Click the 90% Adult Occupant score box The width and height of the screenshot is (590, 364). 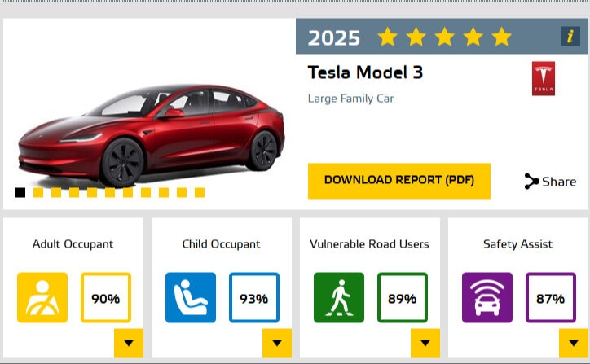tap(106, 298)
